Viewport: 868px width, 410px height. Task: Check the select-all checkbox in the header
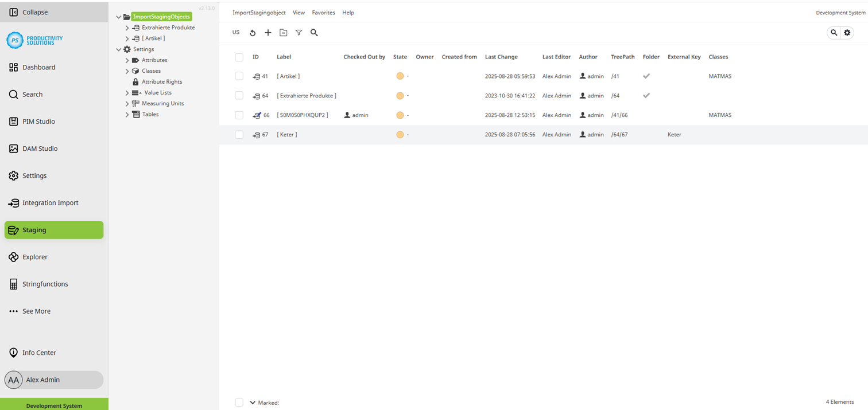(239, 57)
